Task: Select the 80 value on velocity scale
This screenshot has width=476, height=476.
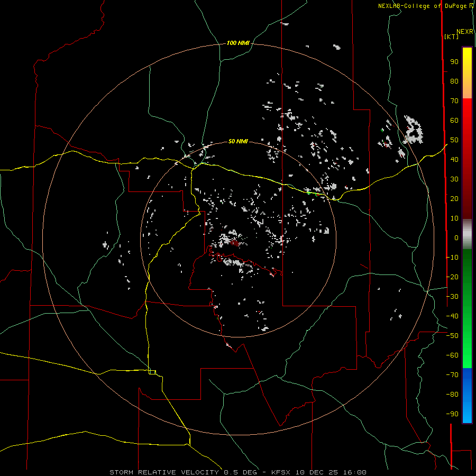Action: pos(454,81)
